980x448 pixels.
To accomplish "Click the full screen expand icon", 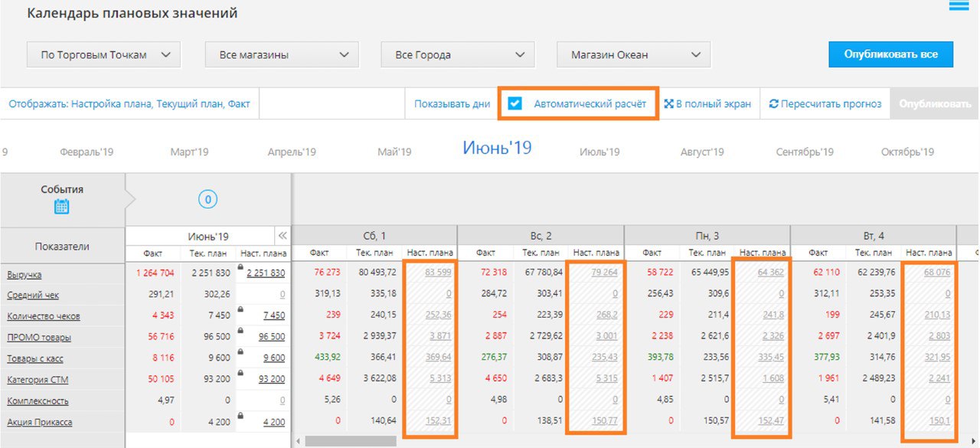I will click(x=668, y=104).
